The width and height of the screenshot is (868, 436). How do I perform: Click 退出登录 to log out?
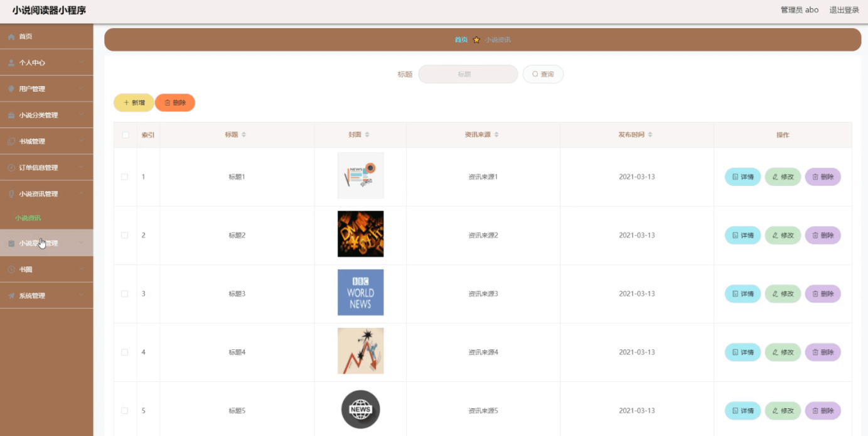point(844,9)
